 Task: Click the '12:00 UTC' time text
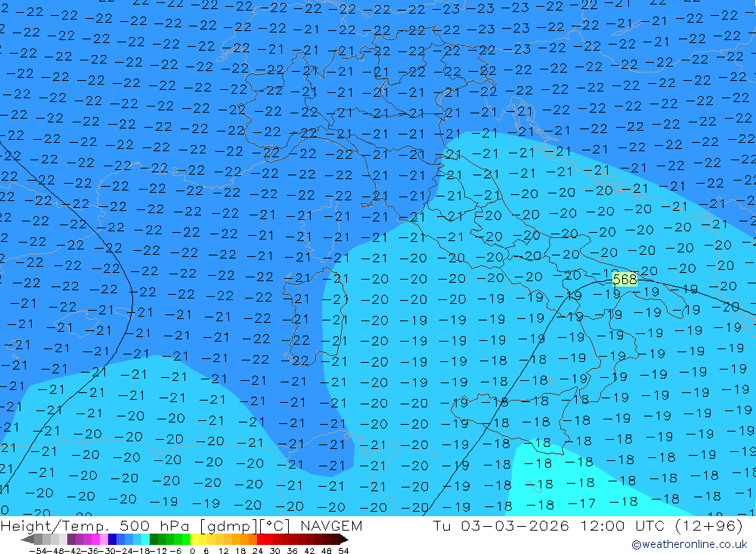tap(622, 525)
